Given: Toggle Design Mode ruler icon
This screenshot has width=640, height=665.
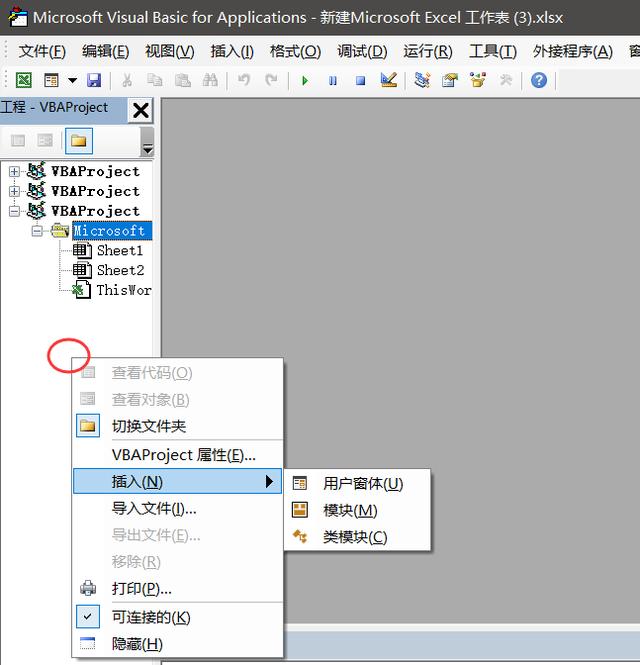Looking at the screenshot, I should click(x=388, y=80).
